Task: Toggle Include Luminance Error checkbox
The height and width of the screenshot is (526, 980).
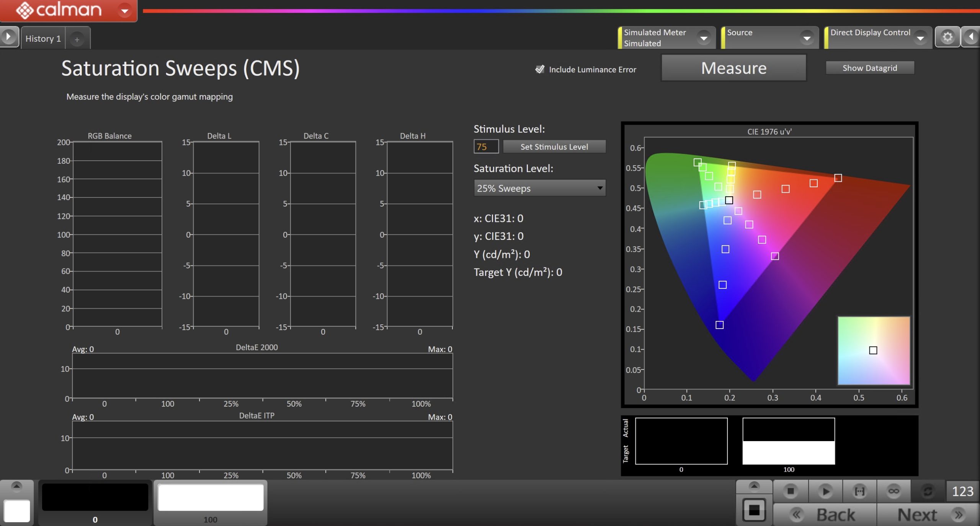Action: pyautogui.click(x=540, y=69)
